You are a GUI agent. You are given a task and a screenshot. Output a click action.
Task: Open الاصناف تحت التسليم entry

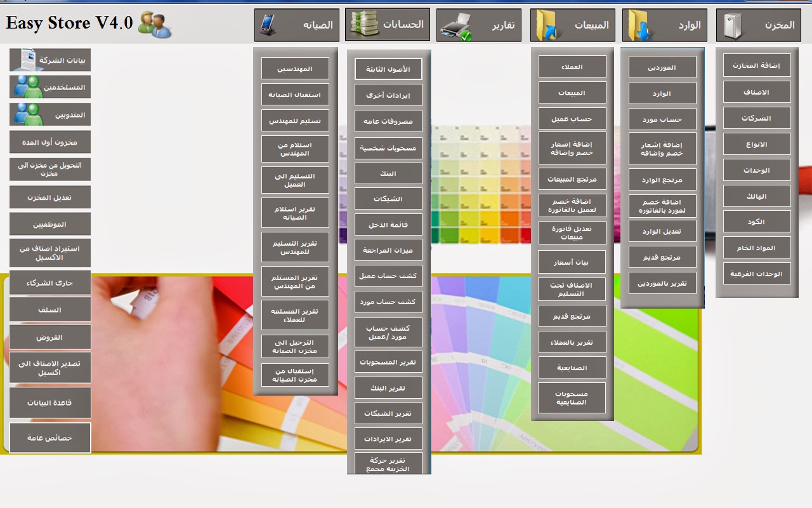coord(572,290)
